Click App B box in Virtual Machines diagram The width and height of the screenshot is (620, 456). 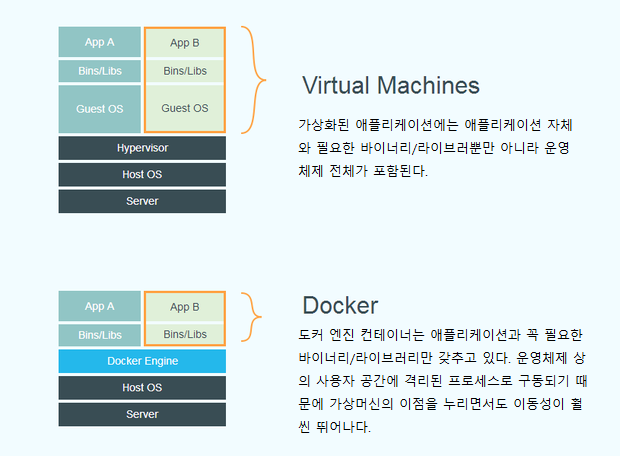(185, 43)
